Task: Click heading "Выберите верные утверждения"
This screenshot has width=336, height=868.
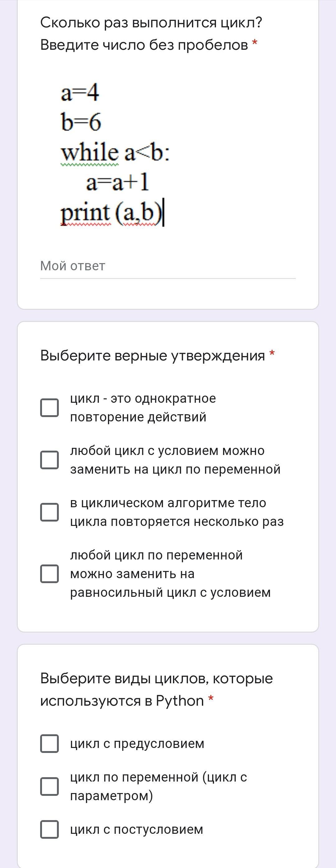Action: [x=153, y=355]
